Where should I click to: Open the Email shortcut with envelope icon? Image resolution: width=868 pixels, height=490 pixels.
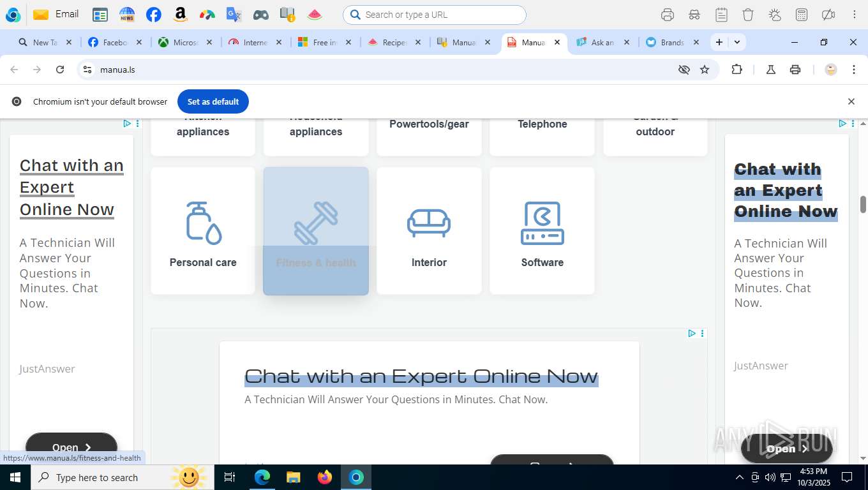coord(56,14)
